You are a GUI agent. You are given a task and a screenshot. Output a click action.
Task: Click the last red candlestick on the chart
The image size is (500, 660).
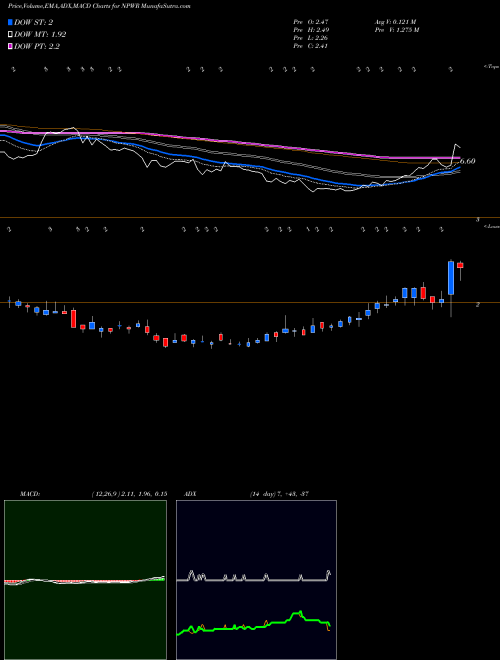point(460,265)
